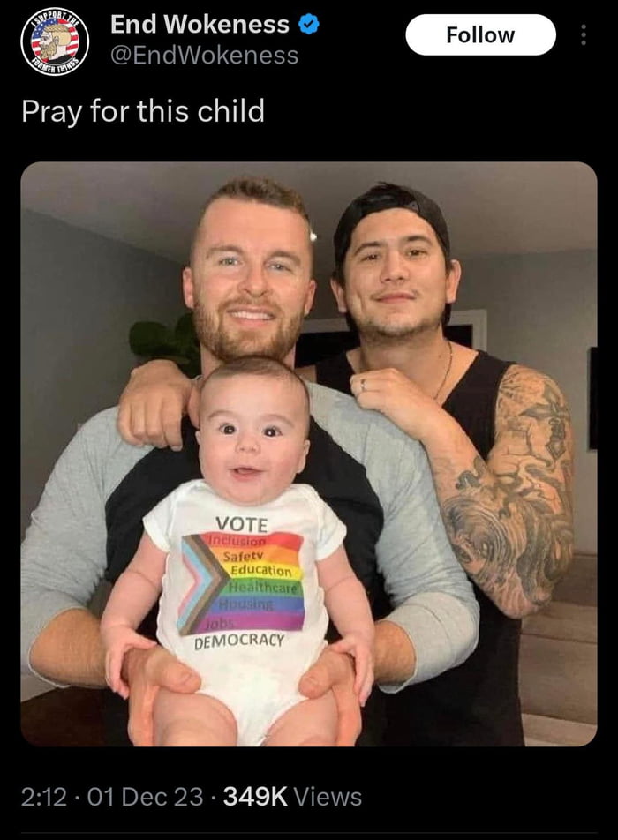This screenshot has width=618, height=840.
Task: Click the ring on the man's hand
Action: (x=363, y=385)
